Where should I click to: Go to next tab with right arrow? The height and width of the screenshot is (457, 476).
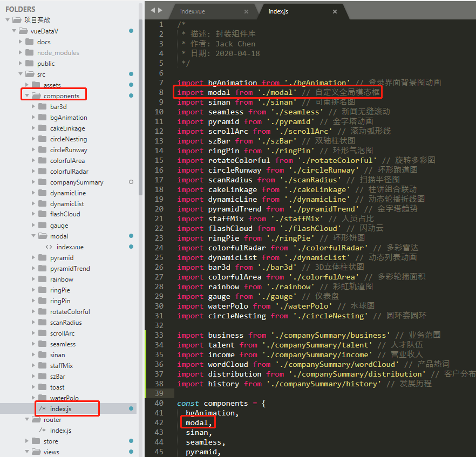click(x=160, y=10)
